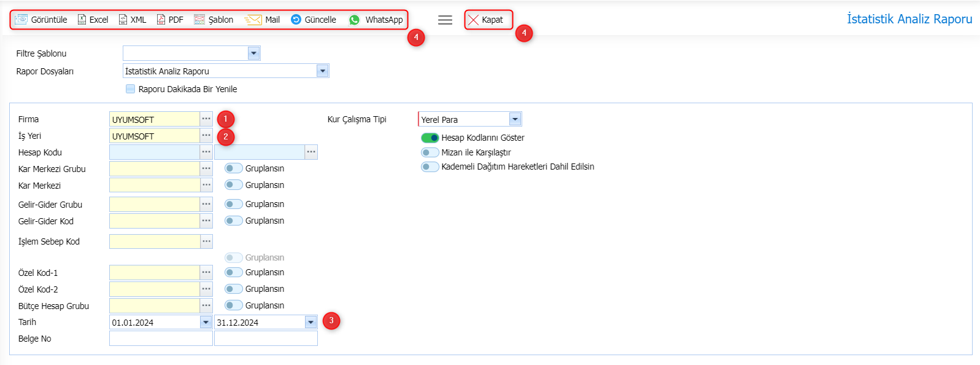Image resolution: width=980 pixels, height=365 pixels.
Task: Expand Filtre Şablonu dropdown
Action: click(x=253, y=53)
